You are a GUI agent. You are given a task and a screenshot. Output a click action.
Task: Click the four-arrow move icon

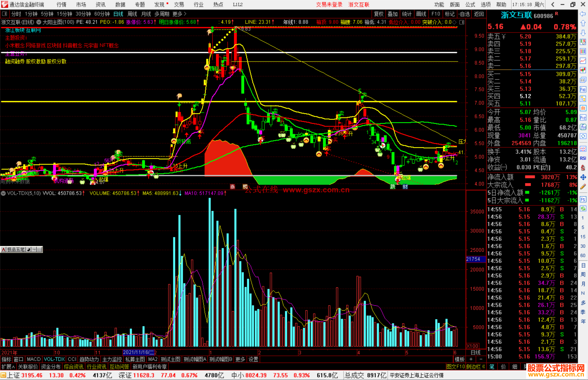tap(583, 177)
